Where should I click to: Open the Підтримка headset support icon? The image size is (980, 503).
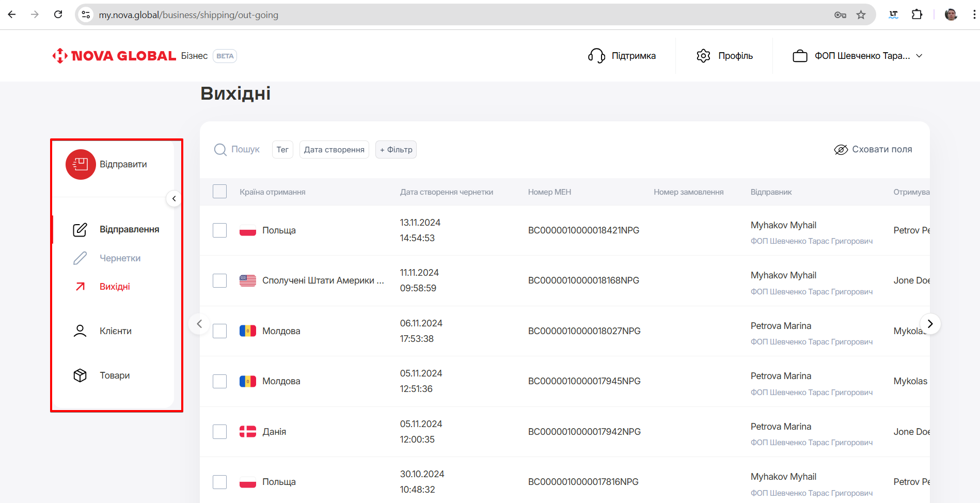[596, 56]
